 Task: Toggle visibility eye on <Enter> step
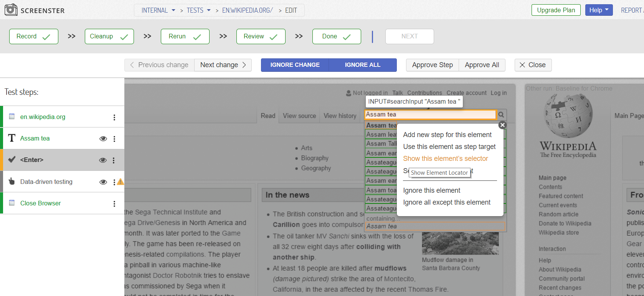(x=103, y=160)
